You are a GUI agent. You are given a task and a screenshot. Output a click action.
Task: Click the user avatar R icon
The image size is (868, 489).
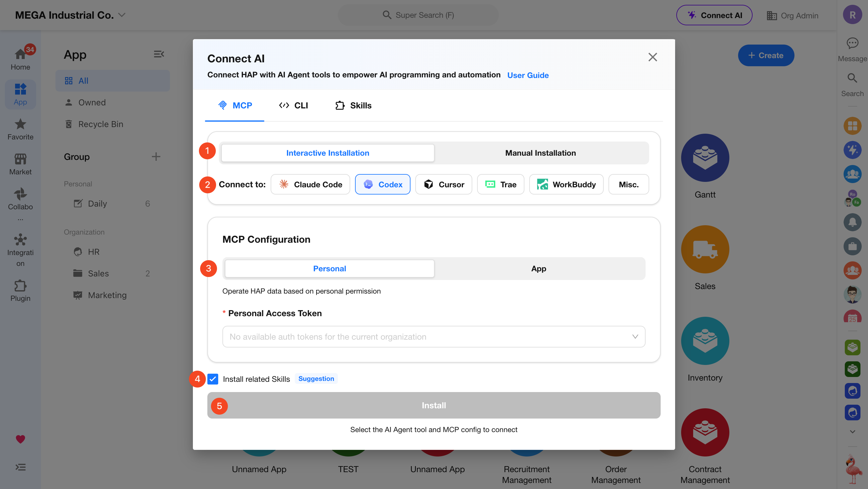click(x=852, y=15)
